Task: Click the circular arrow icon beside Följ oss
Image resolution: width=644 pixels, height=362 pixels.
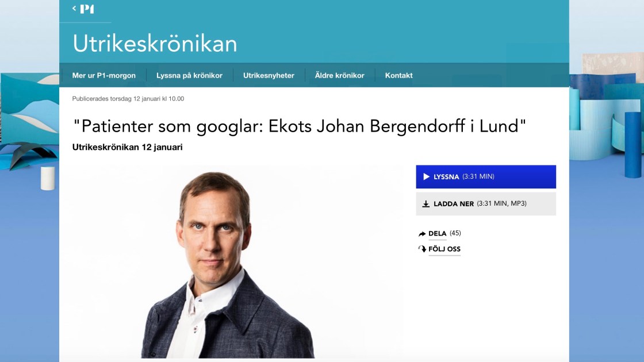Action: pyautogui.click(x=422, y=249)
